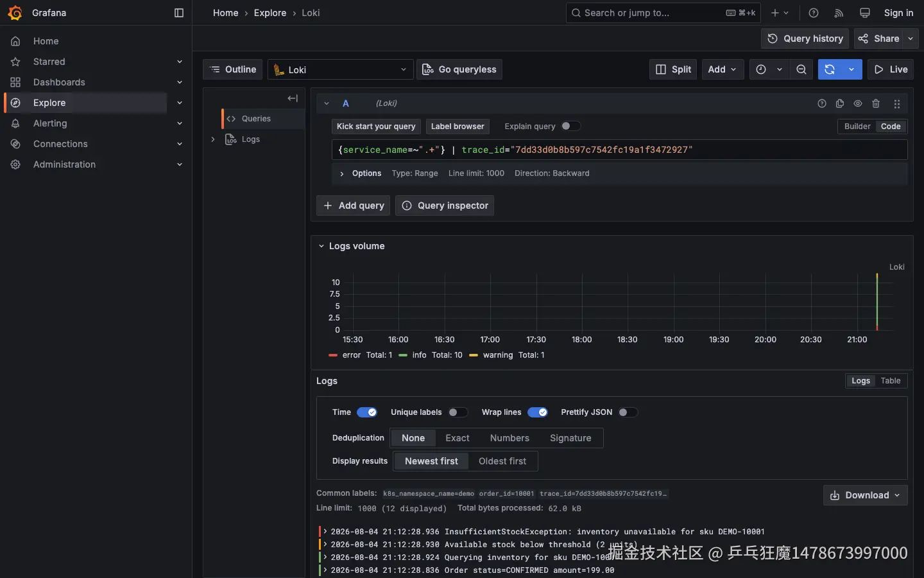Toggle Prettify JSON switch
The image size is (924, 578).
coord(628,412)
